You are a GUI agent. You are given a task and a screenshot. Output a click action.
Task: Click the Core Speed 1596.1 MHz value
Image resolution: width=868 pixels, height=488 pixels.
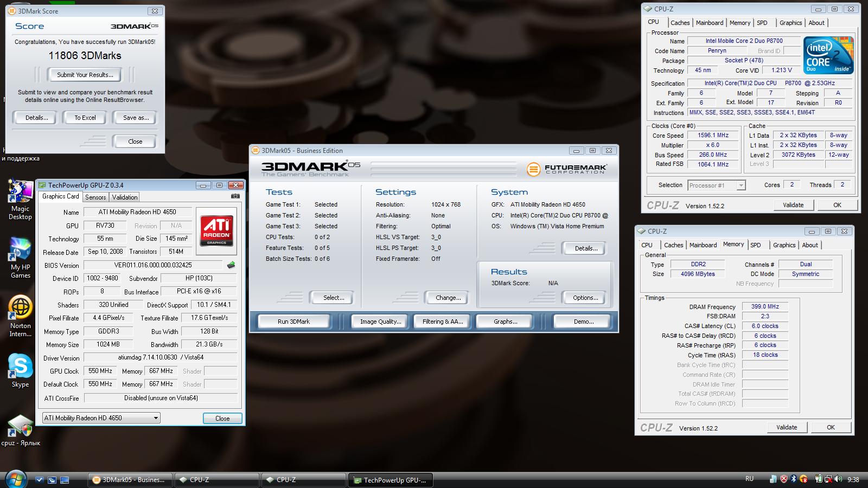pyautogui.click(x=713, y=136)
